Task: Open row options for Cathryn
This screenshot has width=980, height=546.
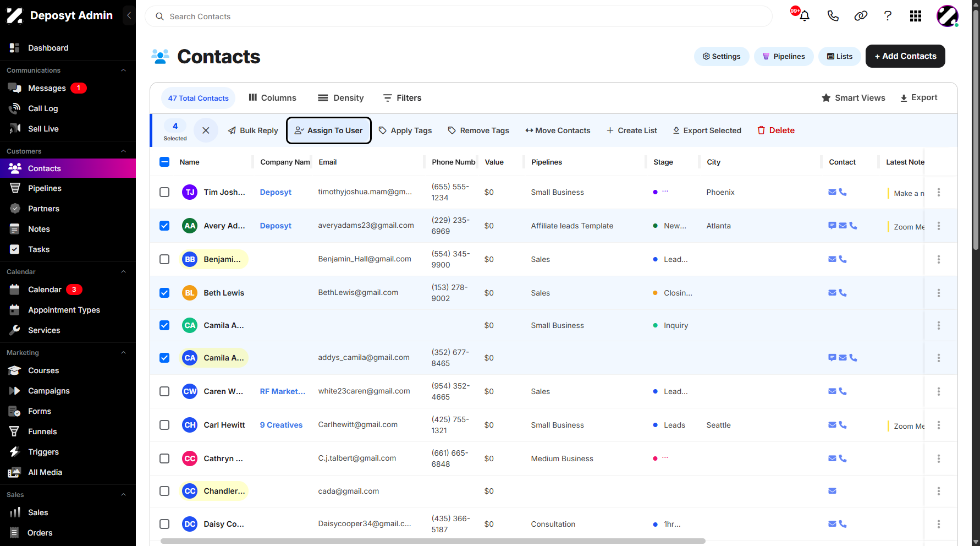Action: [939, 458]
